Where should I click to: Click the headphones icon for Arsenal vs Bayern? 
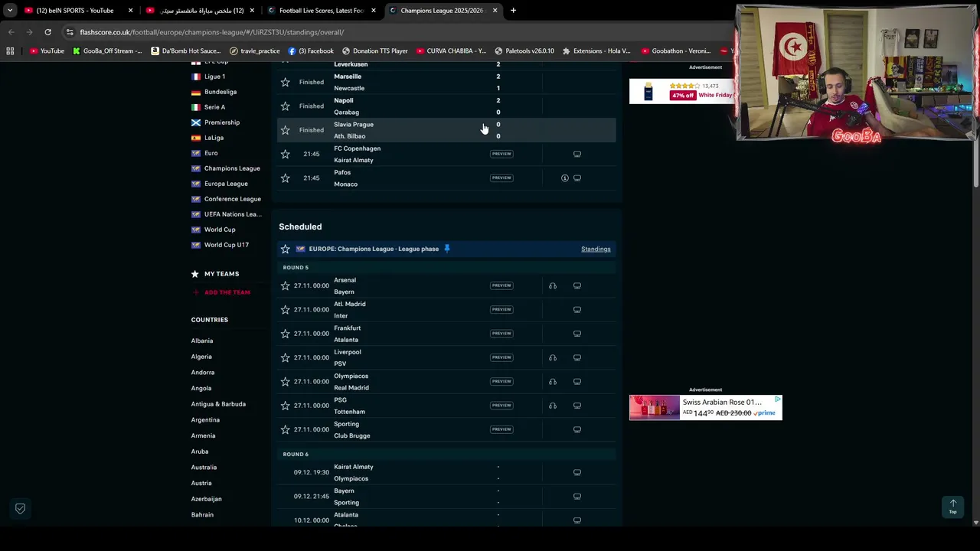[x=553, y=285]
